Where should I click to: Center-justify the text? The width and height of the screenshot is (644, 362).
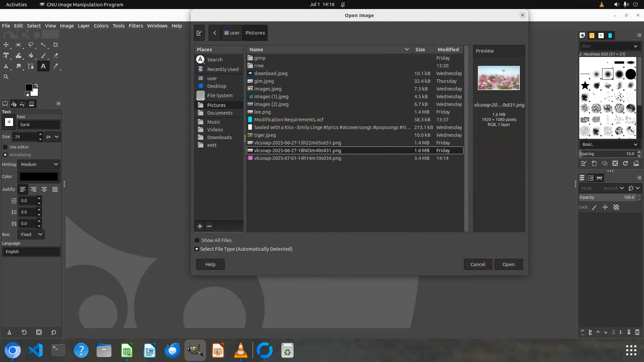44,189
